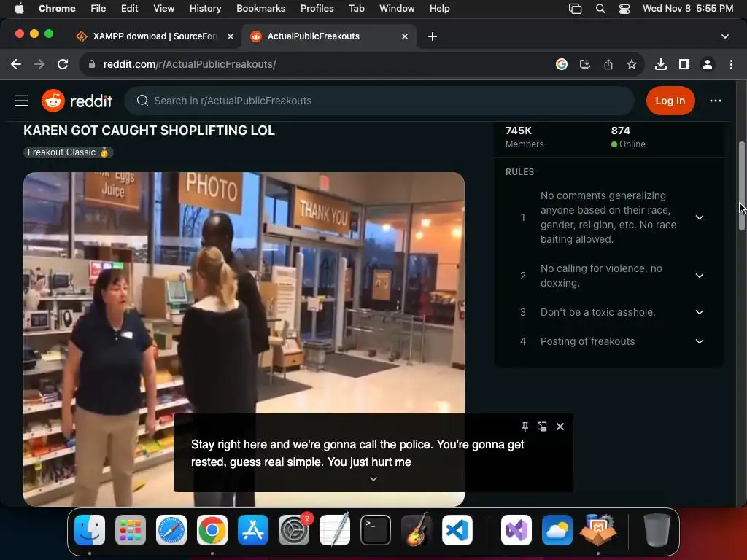The image size is (747, 560).
Task: Open a new browser tab
Action: pyautogui.click(x=433, y=36)
